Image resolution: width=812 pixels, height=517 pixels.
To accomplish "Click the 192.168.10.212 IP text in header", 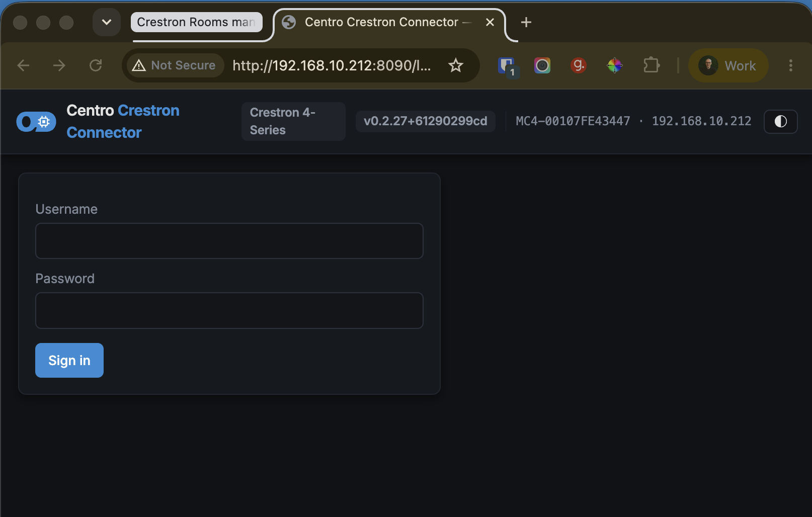I will coord(702,121).
